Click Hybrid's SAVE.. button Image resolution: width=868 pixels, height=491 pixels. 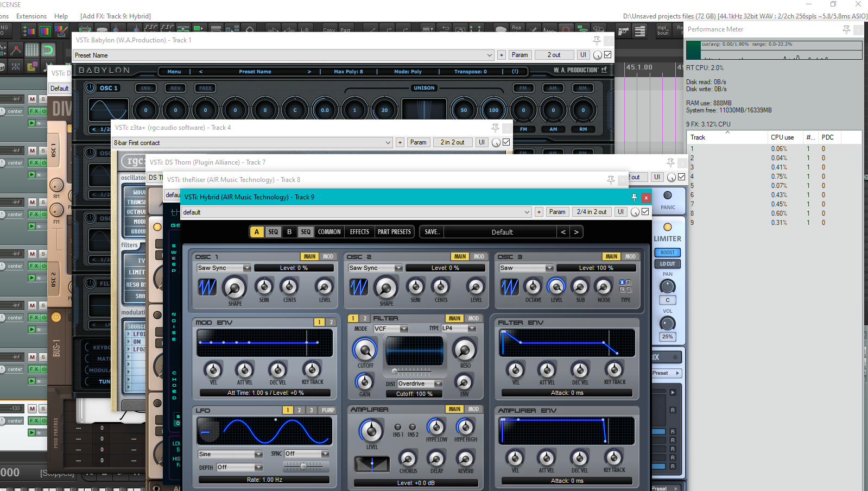click(432, 232)
